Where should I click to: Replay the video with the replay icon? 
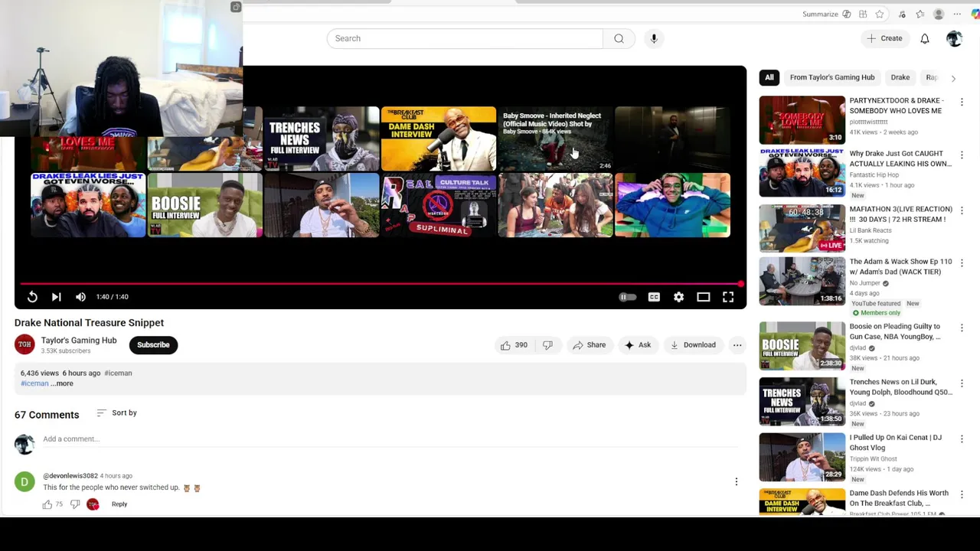point(32,297)
